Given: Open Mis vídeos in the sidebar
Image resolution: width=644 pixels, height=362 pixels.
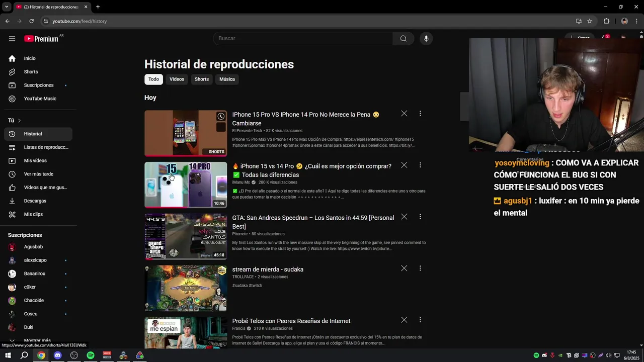Looking at the screenshot, I should click(38, 160).
